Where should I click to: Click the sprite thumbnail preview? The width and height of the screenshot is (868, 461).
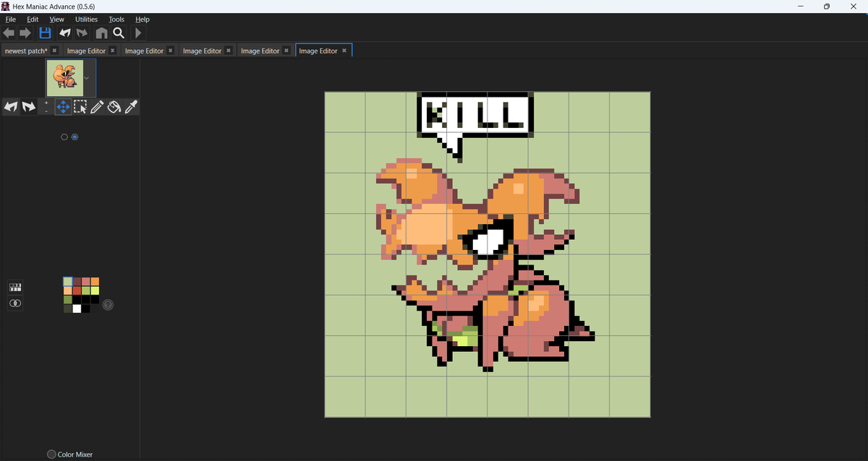(x=65, y=78)
